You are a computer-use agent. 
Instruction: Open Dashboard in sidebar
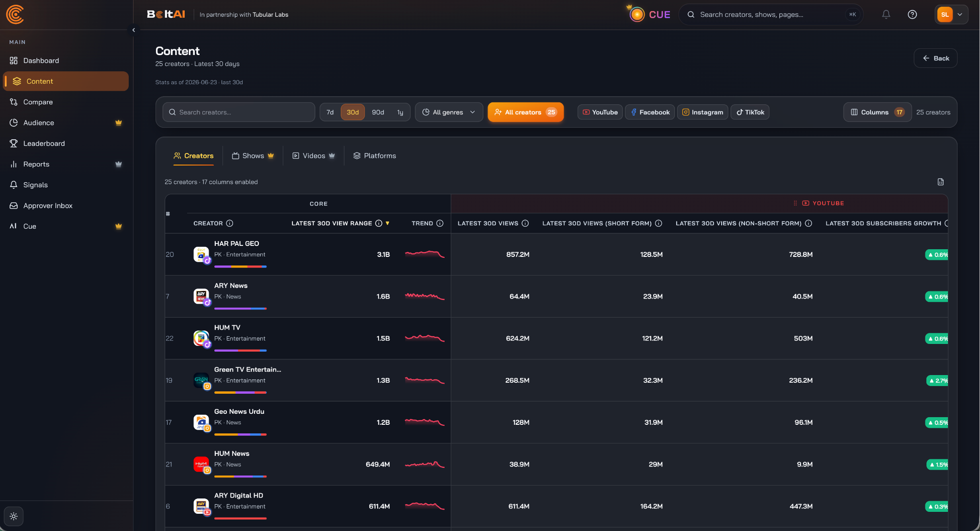(x=66, y=60)
